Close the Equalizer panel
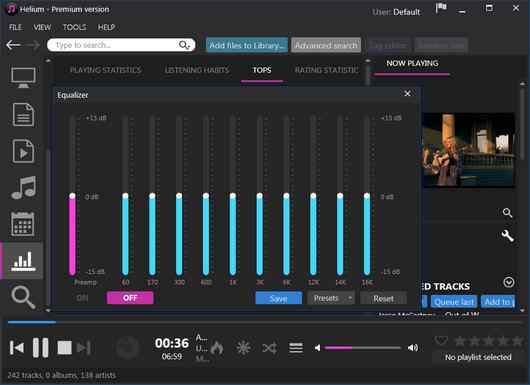Image resolution: width=530 pixels, height=385 pixels. (x=408, y=94)
